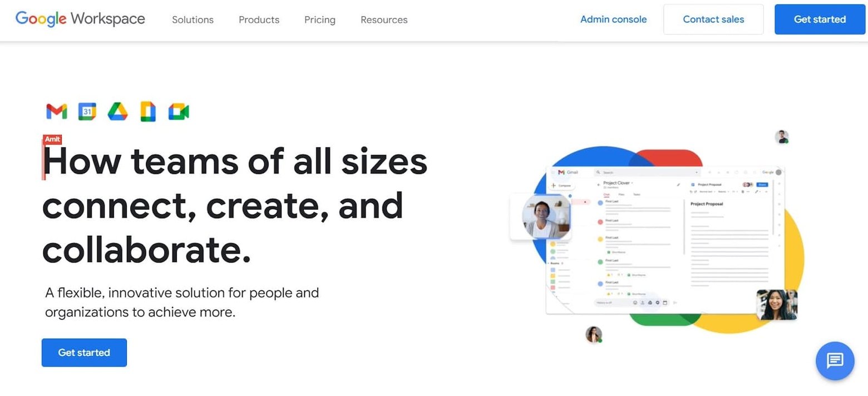The image size is (868, 396).
Task: Check the Project Proposal checkbox in mockup
Action: point(692,185)
